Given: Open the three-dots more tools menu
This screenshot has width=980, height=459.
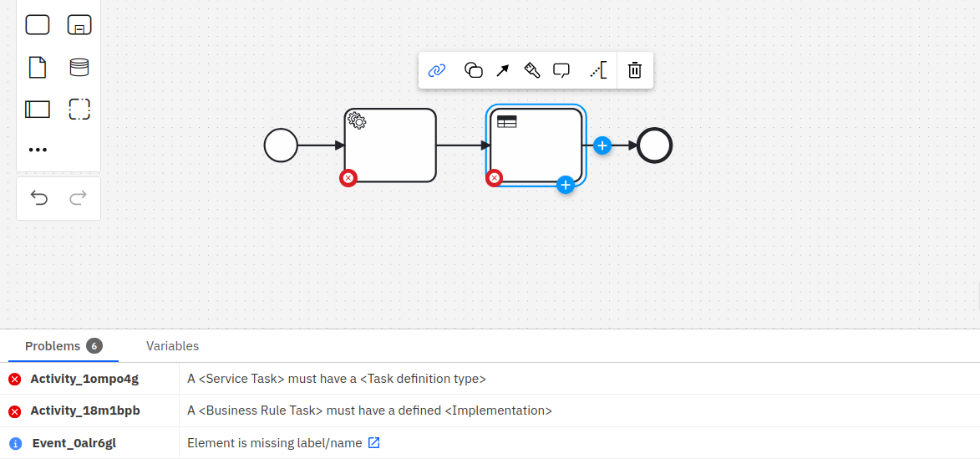Looking at the screenshot, I should pos(38,150).
